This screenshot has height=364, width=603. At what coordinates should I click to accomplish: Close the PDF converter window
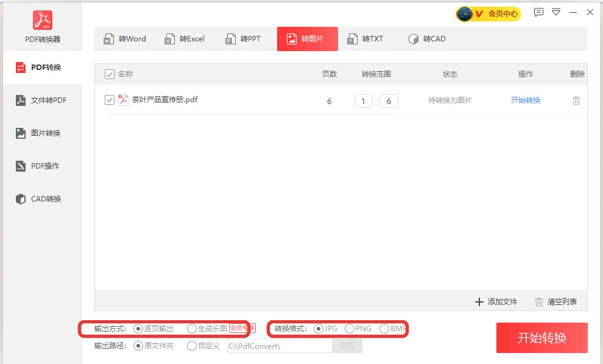(x=590, y=12)
